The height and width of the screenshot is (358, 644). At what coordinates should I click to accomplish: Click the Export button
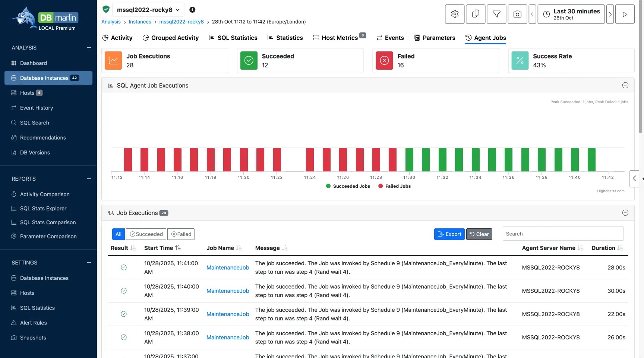(449, 234)
